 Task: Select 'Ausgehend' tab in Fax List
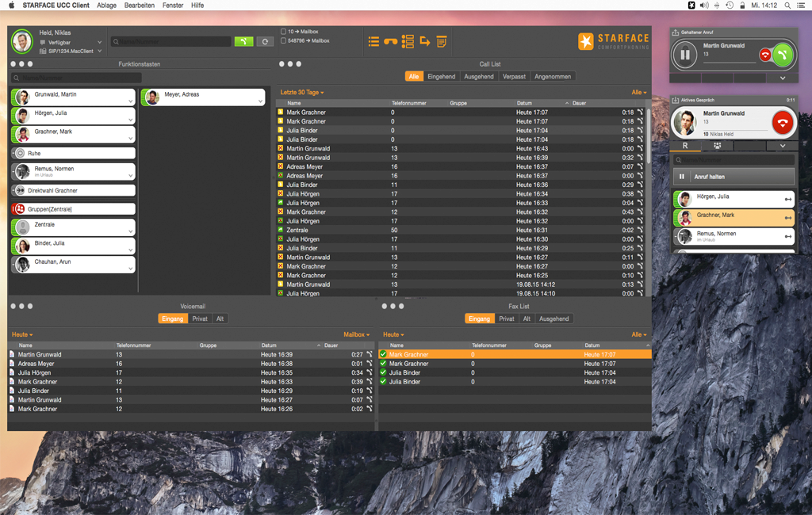point(553,319)
